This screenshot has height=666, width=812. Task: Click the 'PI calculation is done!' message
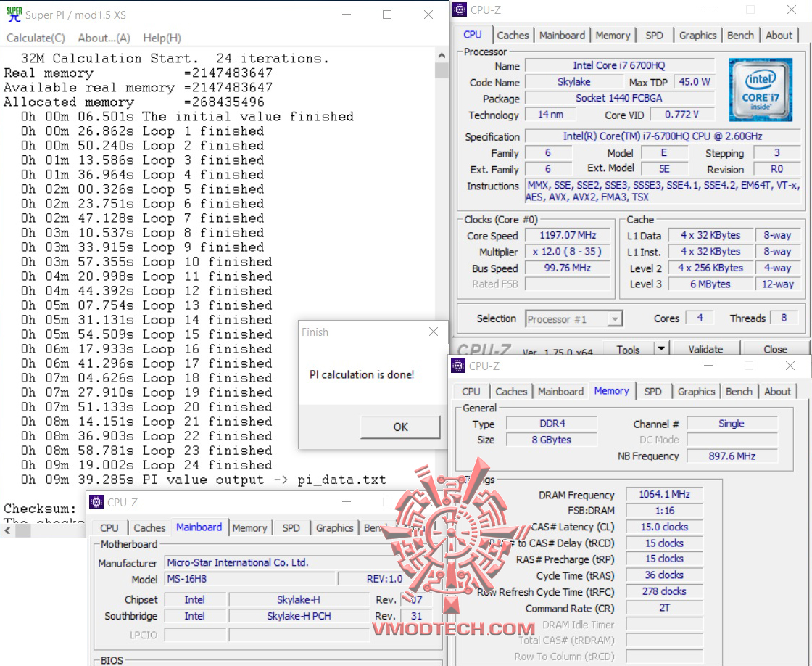point(362,374)
